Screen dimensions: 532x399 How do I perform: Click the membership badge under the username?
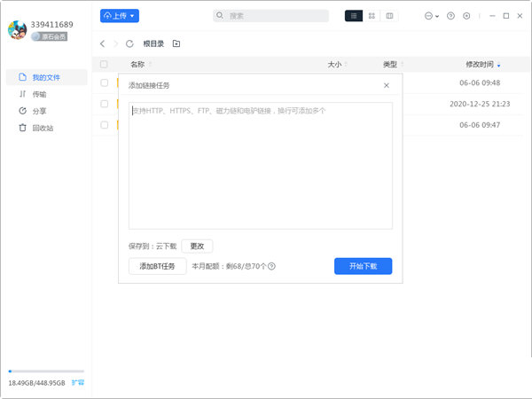coord(49,36)
